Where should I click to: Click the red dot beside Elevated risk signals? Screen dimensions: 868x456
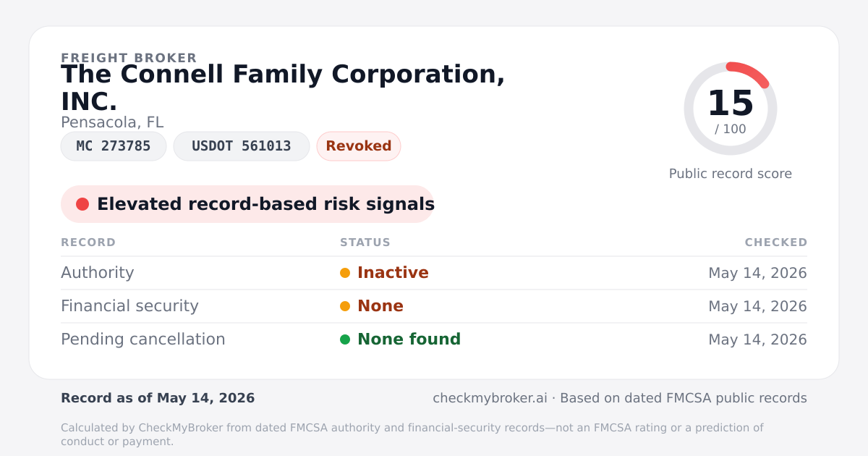tap(82, 204)
